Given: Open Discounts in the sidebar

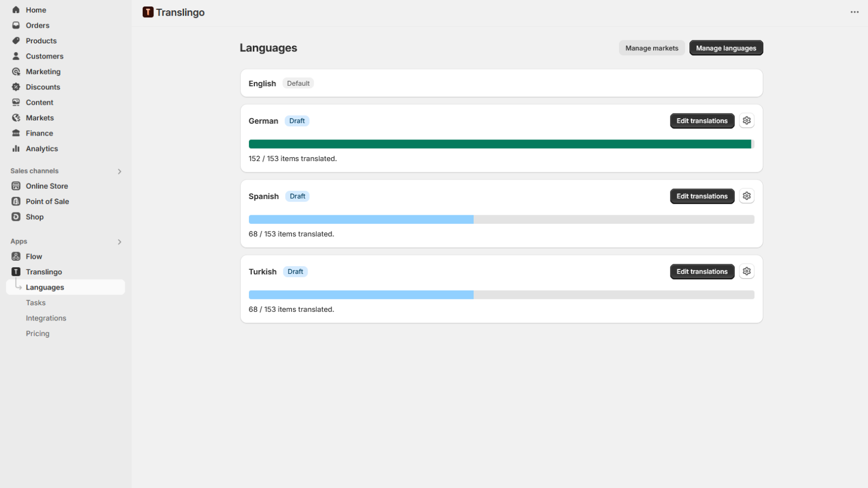Looking at the screenshot, I should (x=43, y=87).
